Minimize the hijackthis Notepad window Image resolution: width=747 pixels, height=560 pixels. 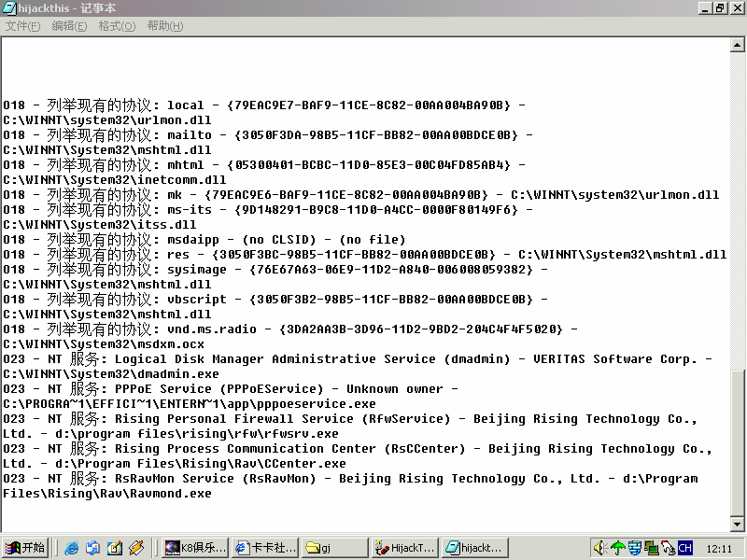tap(705, 8)
